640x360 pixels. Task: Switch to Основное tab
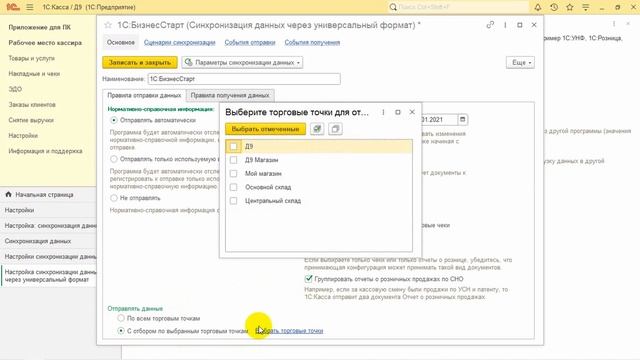[121, 42]
